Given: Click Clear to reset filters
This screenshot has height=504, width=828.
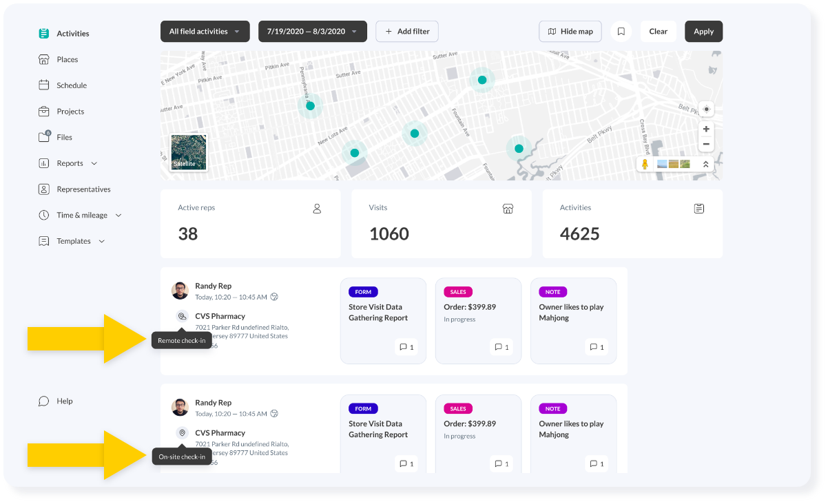Looking at the screenshot, I should pos(658,31).
